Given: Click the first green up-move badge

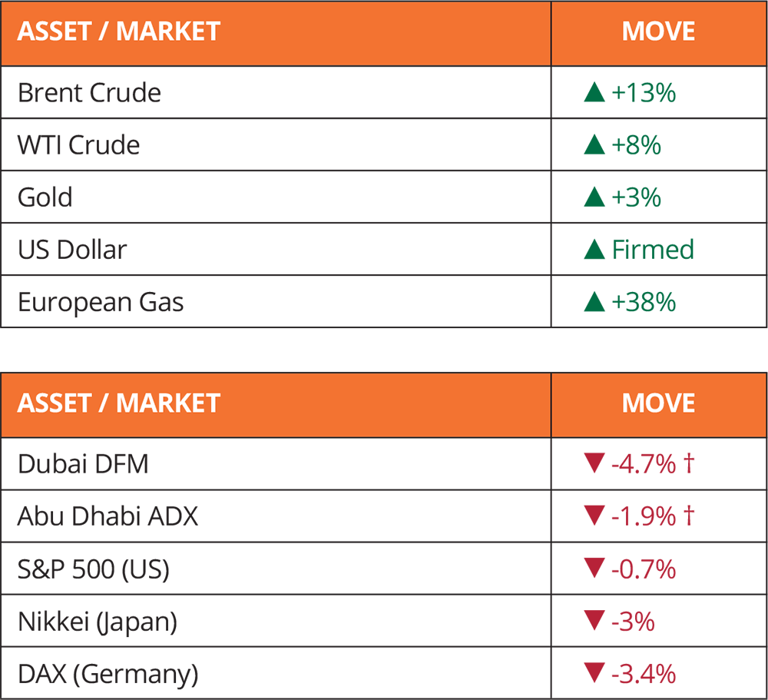Looking at the screenshot, I should (x=634, y=94).
